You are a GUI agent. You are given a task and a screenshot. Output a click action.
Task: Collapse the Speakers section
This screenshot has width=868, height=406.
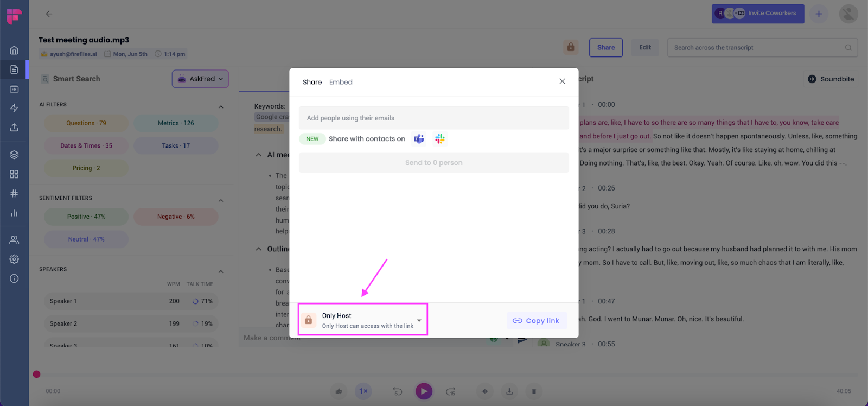tap(221, 271)
